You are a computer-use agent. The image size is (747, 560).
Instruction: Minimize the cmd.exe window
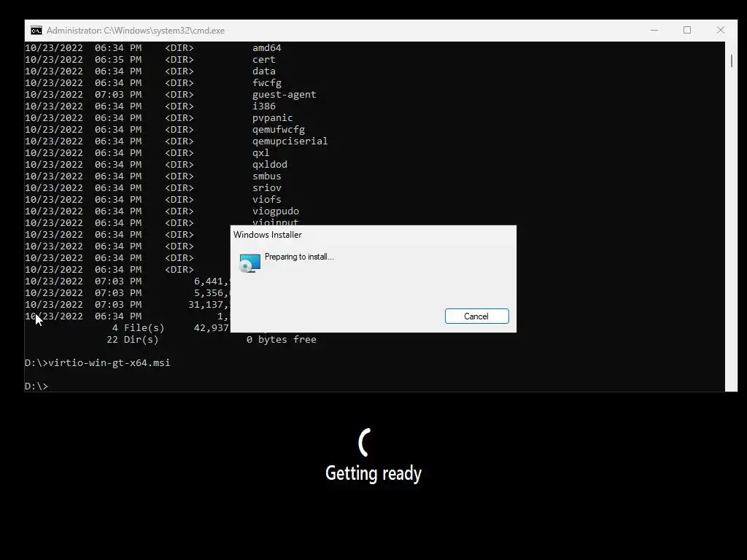(x=654, y=30)
